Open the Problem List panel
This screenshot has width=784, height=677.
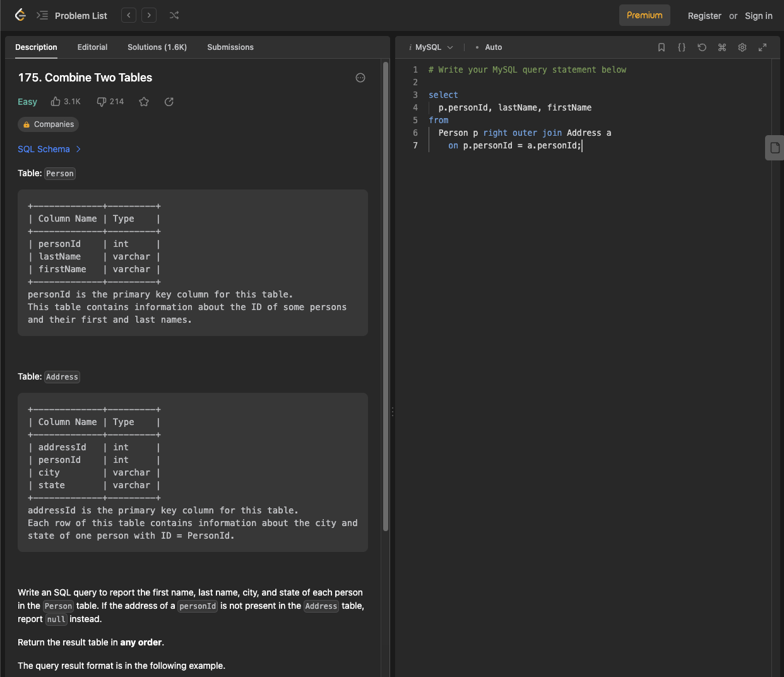(x=72, y=16)
